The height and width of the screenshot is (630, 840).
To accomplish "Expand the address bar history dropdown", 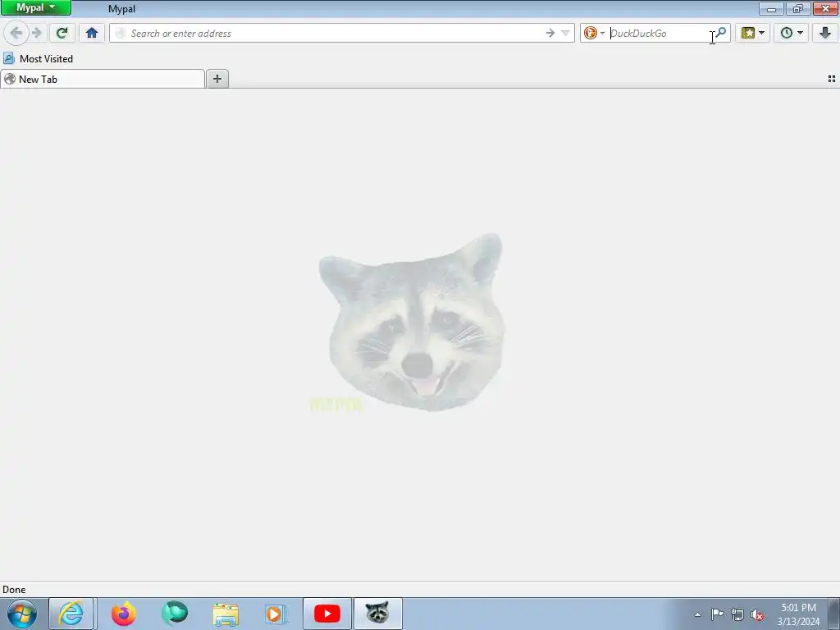I will [x=565, y=33].
